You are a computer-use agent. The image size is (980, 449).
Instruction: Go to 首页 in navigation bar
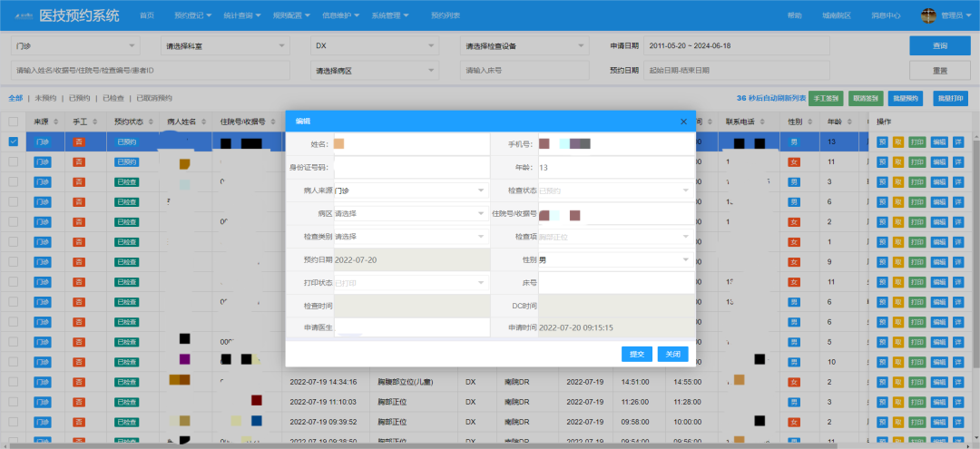tap(147, 15)
